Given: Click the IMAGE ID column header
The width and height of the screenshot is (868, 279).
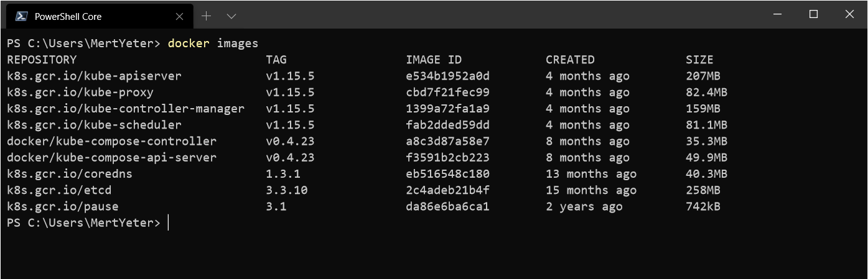Looking at the screenshot, I should tap(434, 60).
